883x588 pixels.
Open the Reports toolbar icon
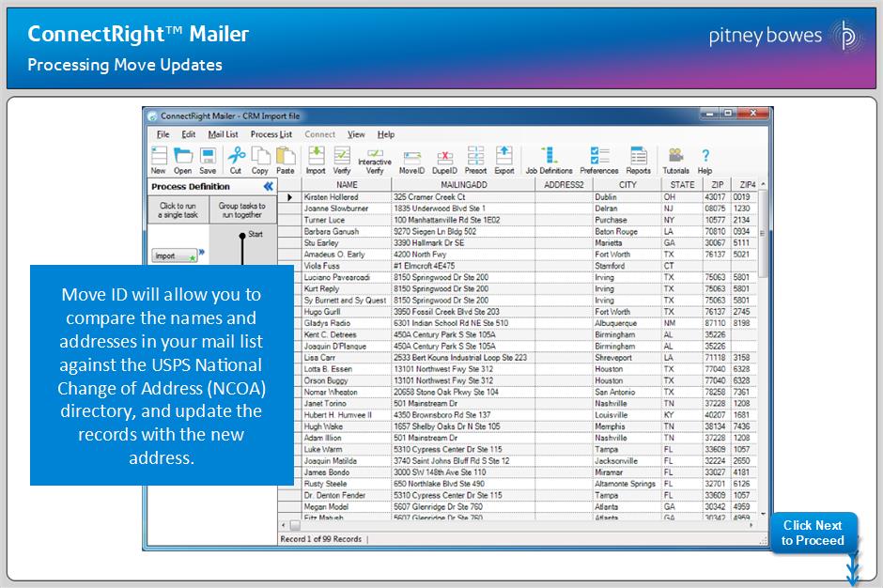[x=639, y=160]
